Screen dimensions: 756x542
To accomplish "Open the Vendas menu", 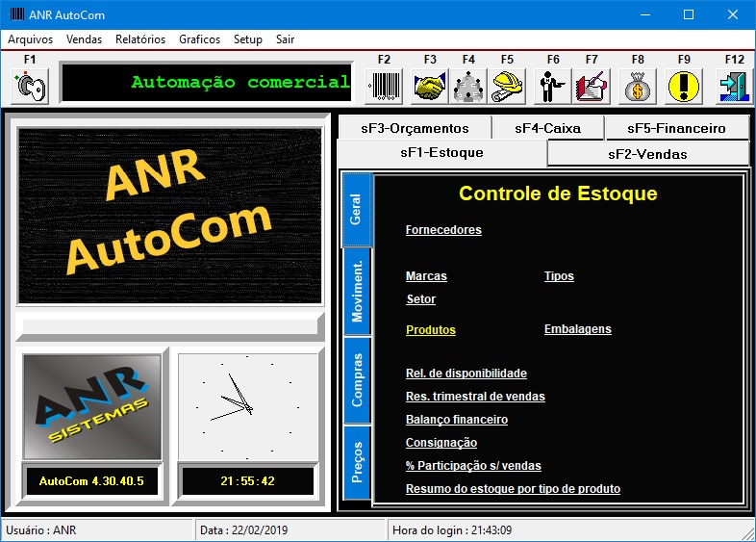I will coord(84,39).
